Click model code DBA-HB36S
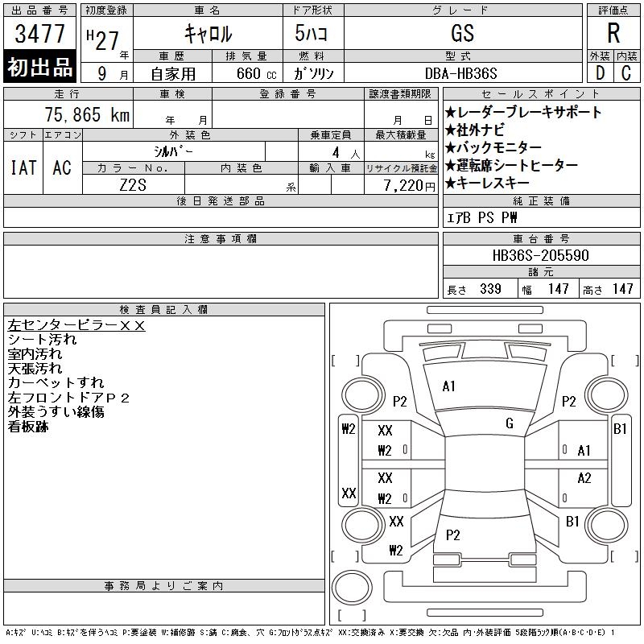The image size is (644, 644). [460, 73]
